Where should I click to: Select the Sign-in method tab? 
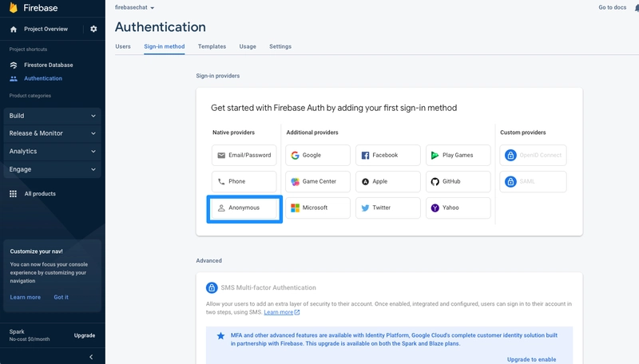[x=165, y=46]
